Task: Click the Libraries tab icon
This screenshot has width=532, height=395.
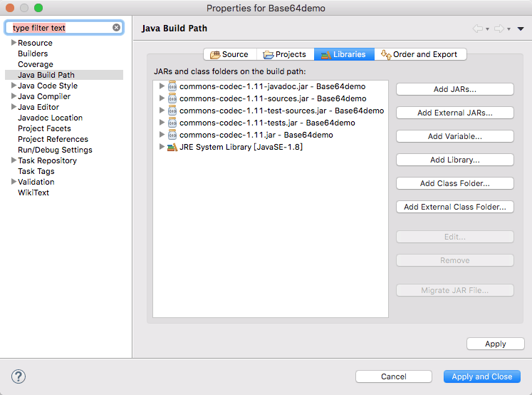Action: pyautogui.click(x=325, y=55)
